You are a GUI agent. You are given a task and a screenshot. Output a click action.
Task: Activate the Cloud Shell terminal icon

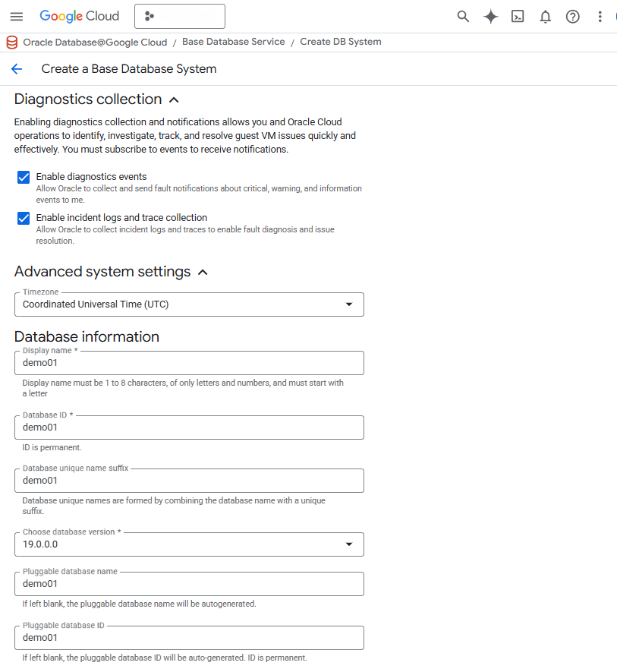click(x=518, y=16)
